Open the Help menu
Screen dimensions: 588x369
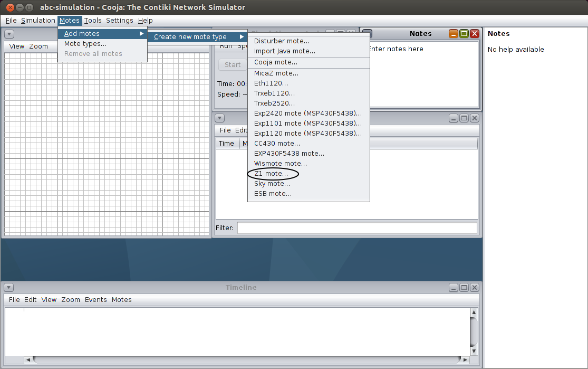[x=145, y=20]
